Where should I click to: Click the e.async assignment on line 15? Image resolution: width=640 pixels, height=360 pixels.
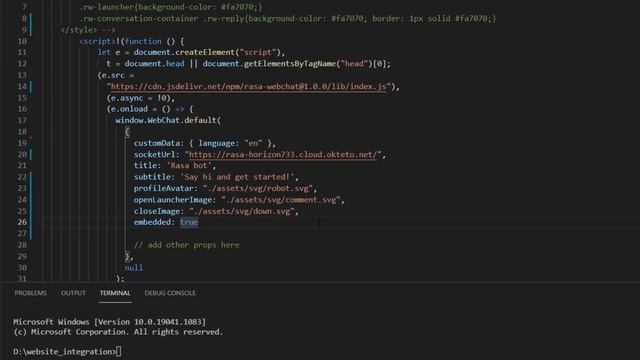point(141,98)
